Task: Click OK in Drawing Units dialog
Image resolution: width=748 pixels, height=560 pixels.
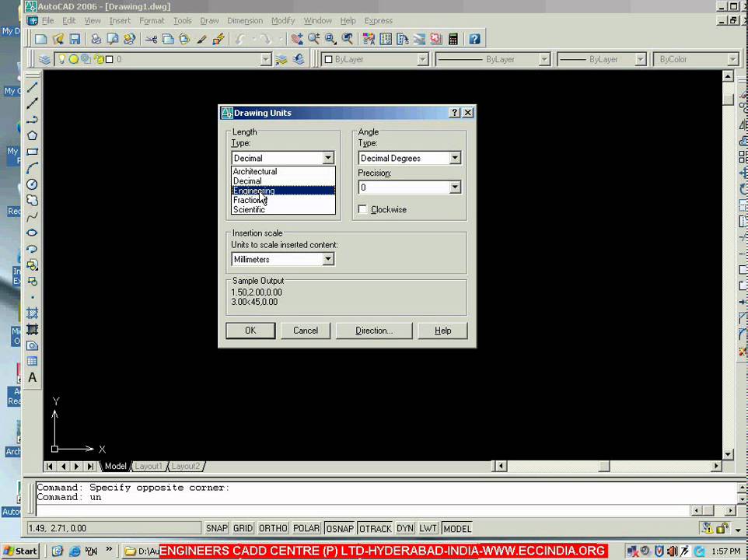Action: pyautogui.click(x=250, y=331)
